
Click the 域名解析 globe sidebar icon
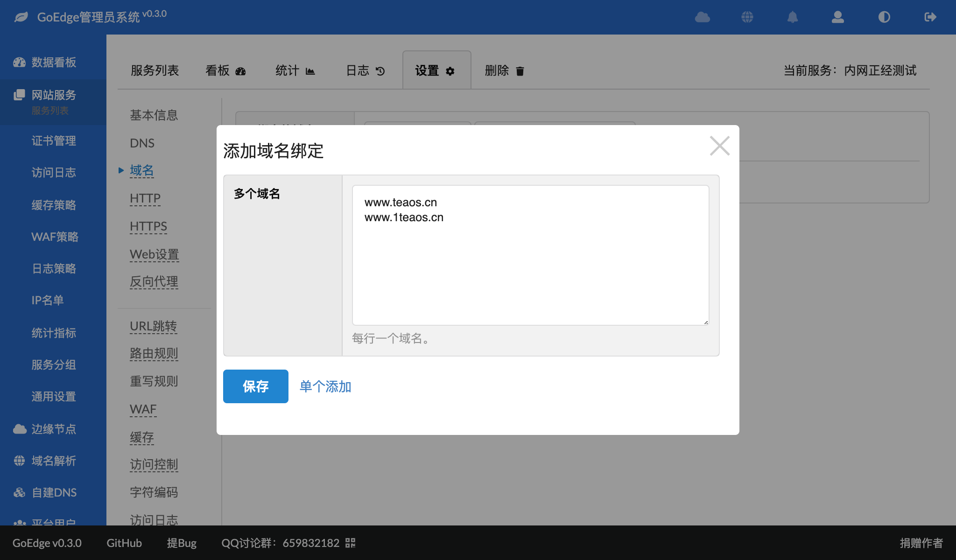tap(19, 461)
